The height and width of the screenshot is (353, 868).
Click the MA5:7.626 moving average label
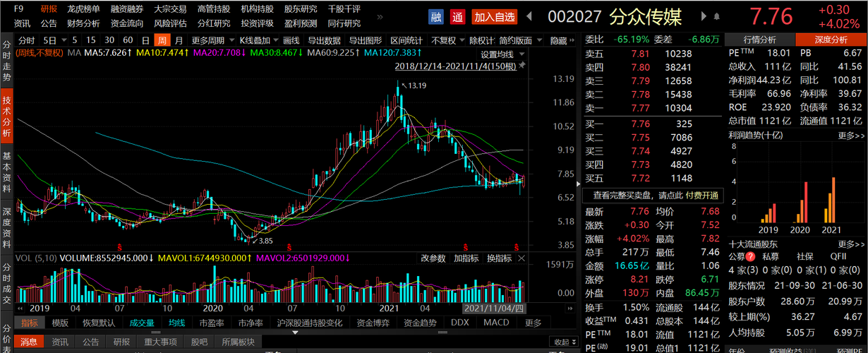tap(109, 53)
